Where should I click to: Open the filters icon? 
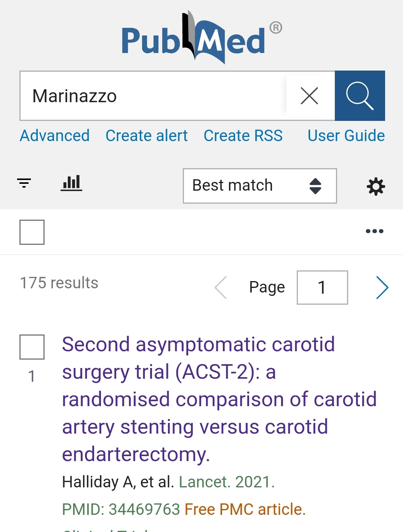point(24,183)
